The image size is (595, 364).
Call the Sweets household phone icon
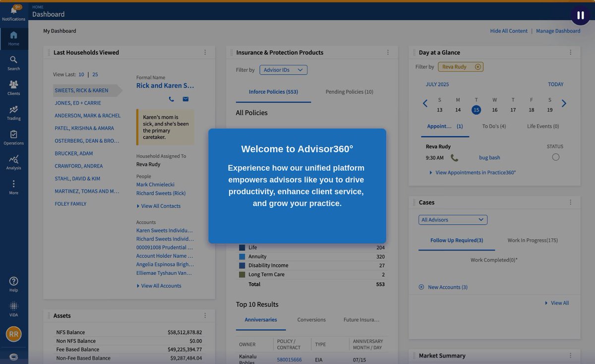point(172,99)
